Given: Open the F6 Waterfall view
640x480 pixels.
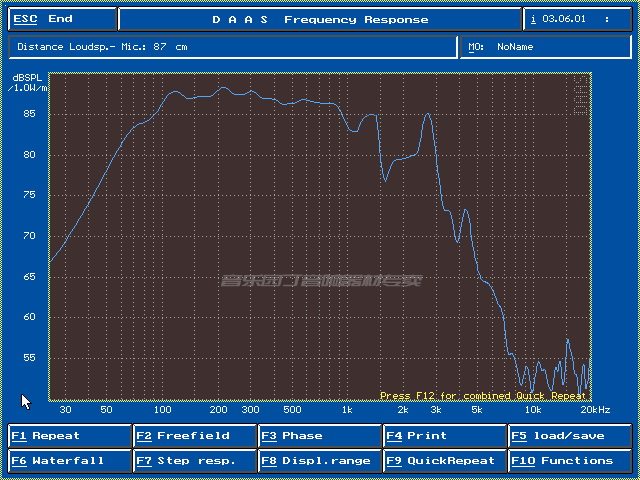Looking at the screenshot, I should (x=69, y=461).
